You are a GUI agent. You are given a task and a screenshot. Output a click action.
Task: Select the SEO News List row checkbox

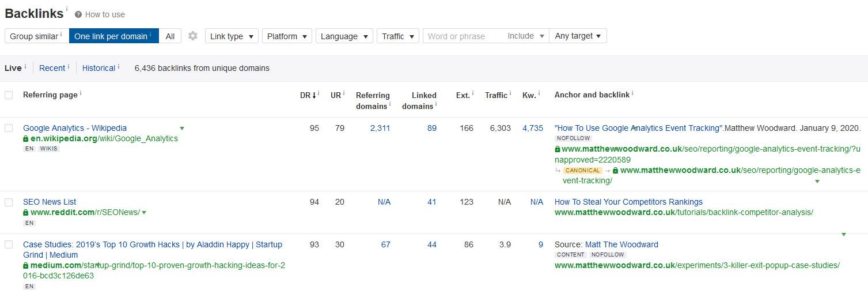[9, 202]
